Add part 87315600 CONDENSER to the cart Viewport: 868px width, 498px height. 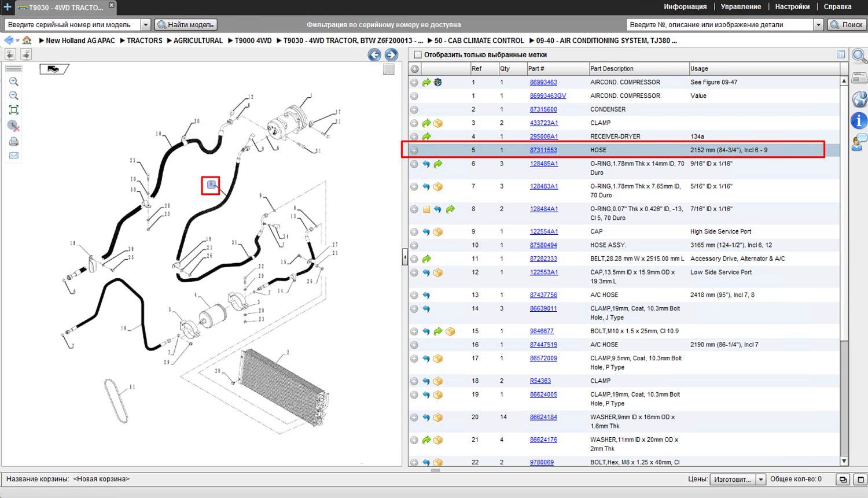[x=414, y=109]
